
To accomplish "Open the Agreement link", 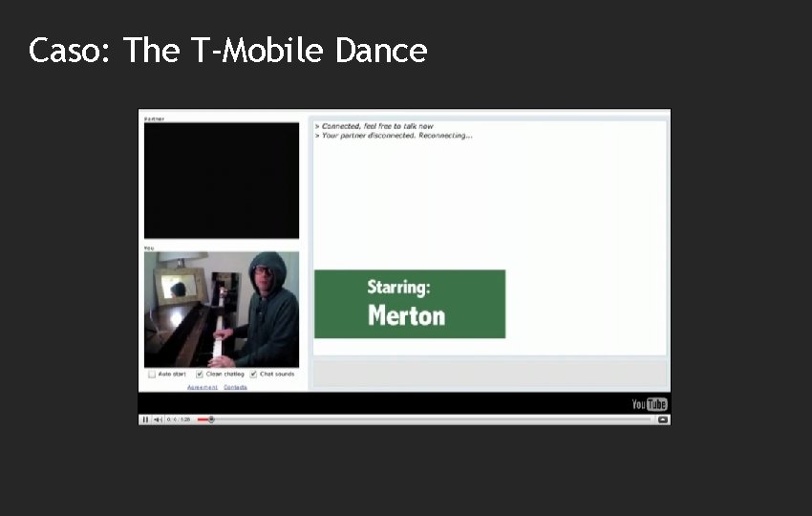I will tap(203, 388).
